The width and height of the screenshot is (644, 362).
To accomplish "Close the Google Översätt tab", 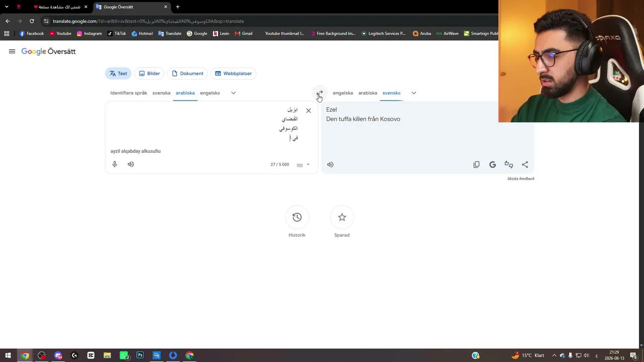I will (166, 7).
